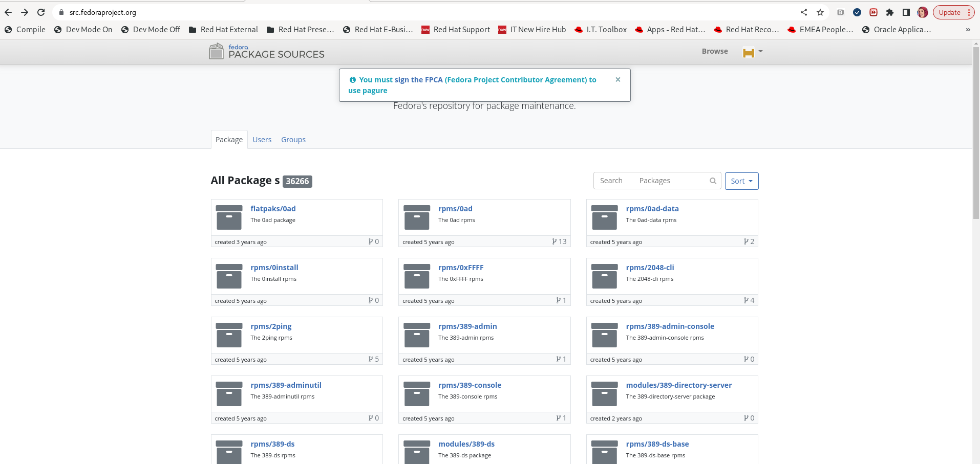Image resolution: width=980 pixels, height=464 pixels.
Task: Click fork count 13 on rpms/0ad
Action: pos(559,241)
